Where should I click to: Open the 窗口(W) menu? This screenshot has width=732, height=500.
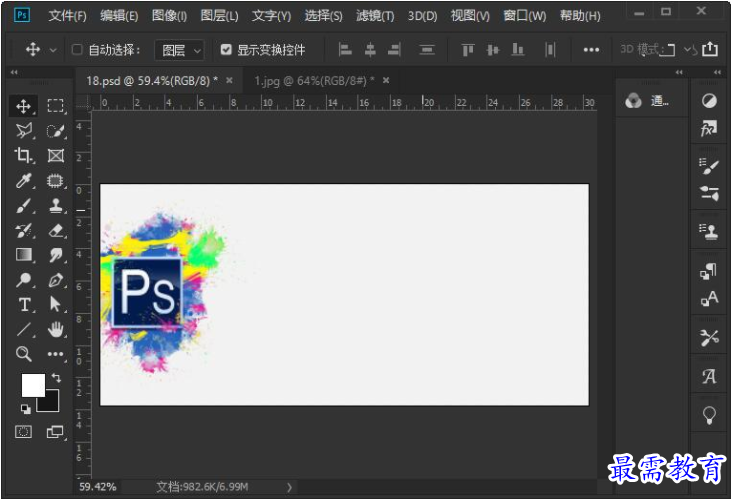coord(525,16)
